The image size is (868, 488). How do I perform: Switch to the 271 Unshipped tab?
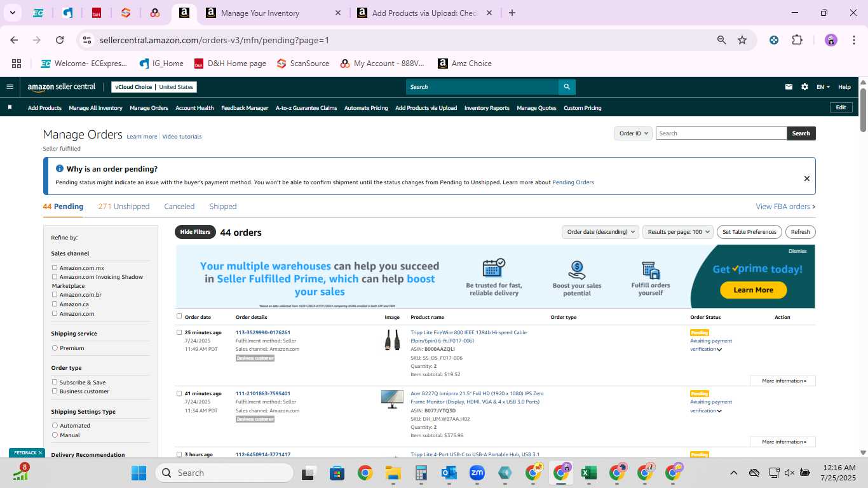[124, 207]
